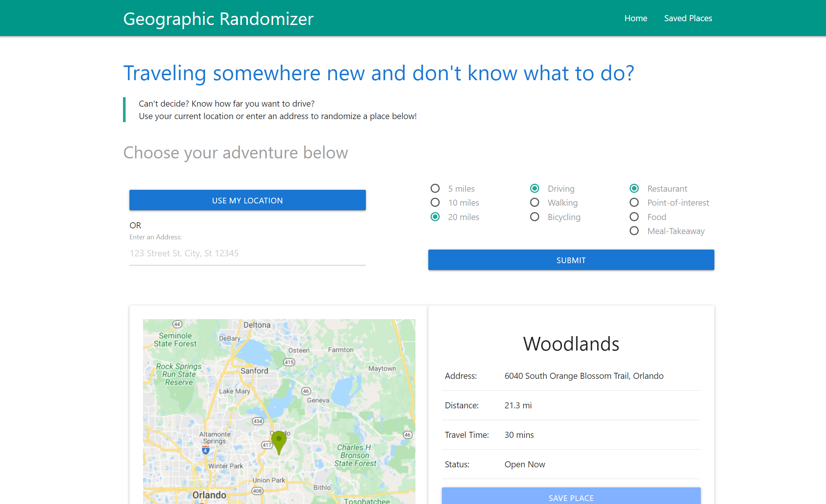Choose Driving as the travel mode
Image resolution: width=826 pixels, height=504 pixels.
(535, 188)
